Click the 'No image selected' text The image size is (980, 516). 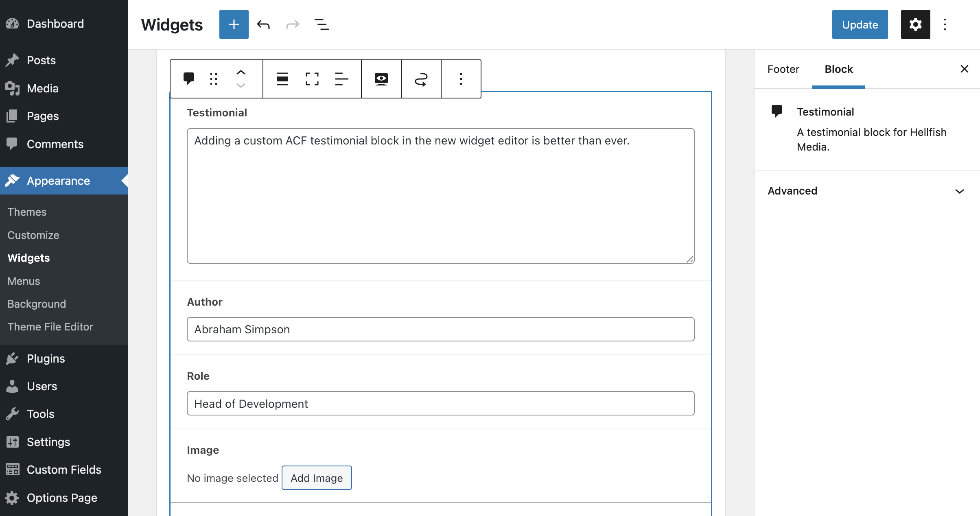[232, 478]
